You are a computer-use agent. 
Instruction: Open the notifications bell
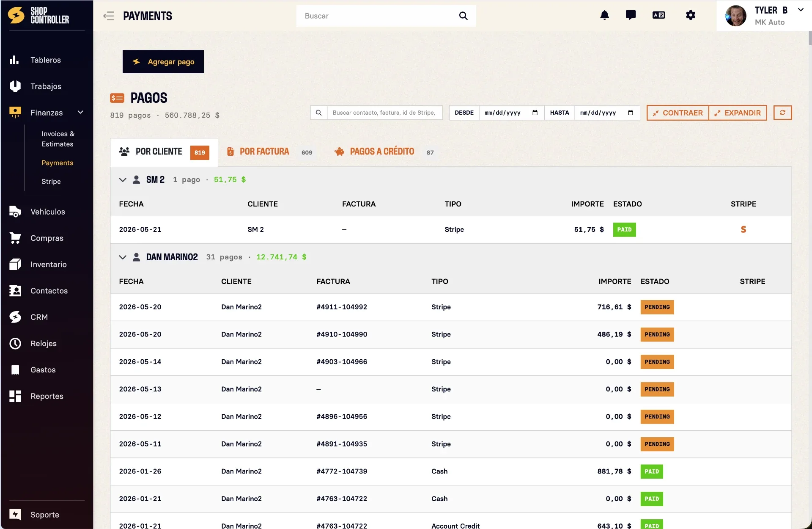coord(604,15)
